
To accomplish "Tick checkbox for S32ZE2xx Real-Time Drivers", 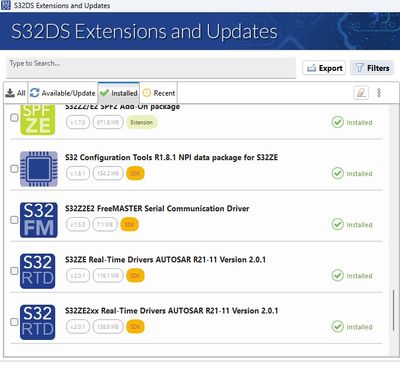I will coord(14,322).
